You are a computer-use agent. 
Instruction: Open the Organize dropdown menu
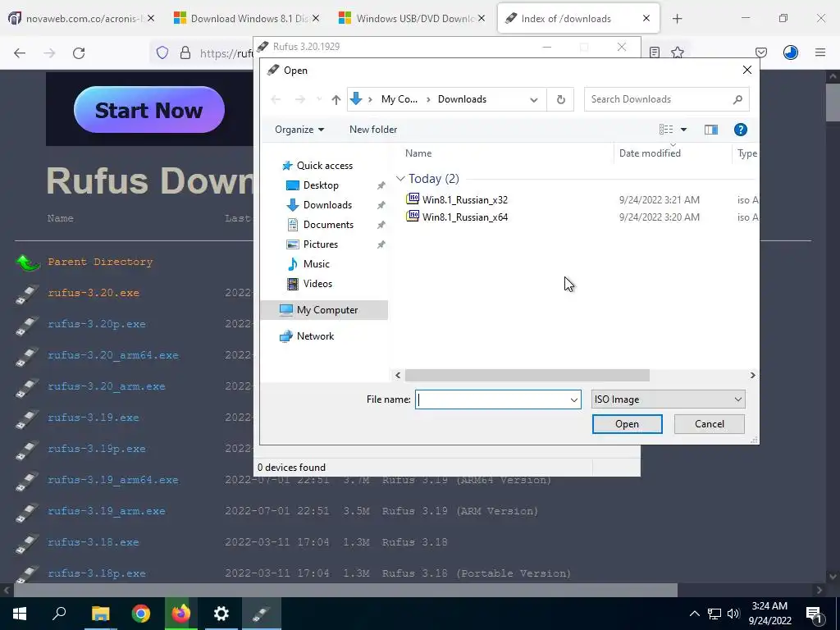coord(299,130)
